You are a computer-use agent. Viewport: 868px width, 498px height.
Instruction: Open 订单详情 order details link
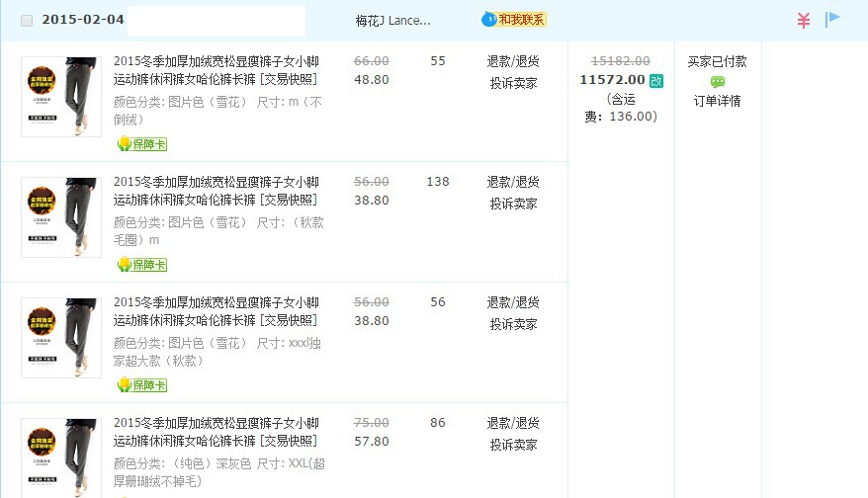(x=717, y=101)
